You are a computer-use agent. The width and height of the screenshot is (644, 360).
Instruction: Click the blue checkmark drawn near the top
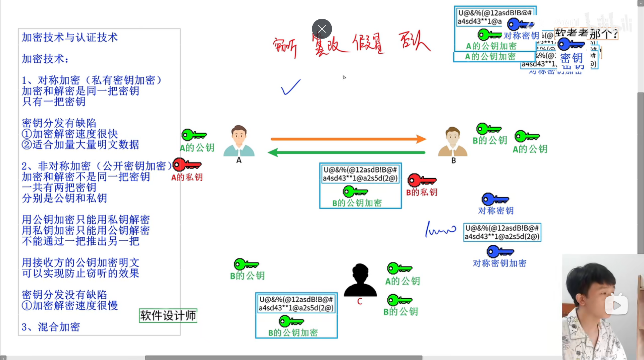click(291, 87)
